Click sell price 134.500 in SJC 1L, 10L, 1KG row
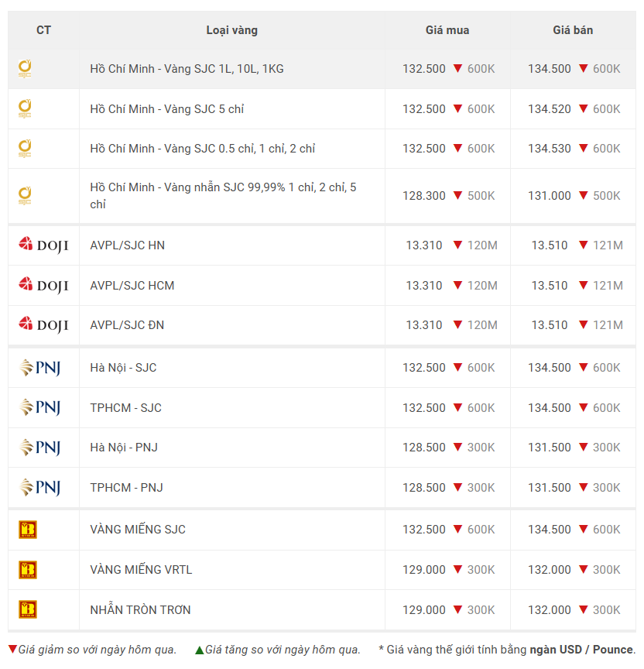This screenshot has width=644, height=669. pyautogui.click(x=550, y=69)
